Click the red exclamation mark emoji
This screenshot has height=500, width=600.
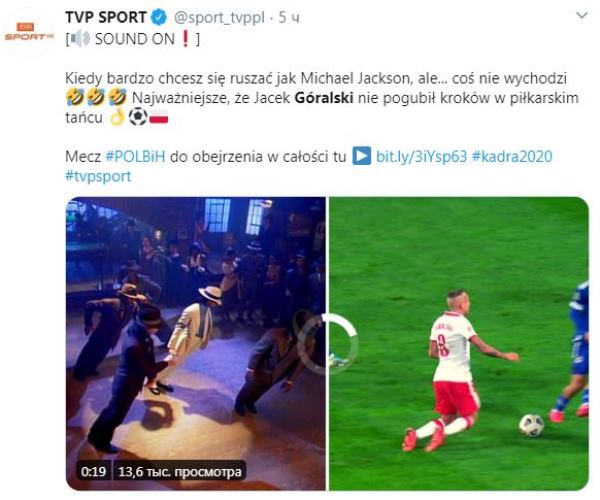click(186, 39)
